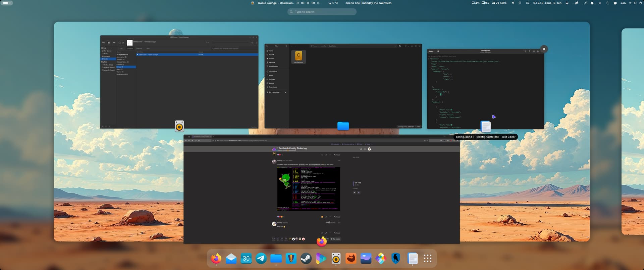Click the Type to search field
The width and height of the screenshot is (644, 270).
point(322,12)
